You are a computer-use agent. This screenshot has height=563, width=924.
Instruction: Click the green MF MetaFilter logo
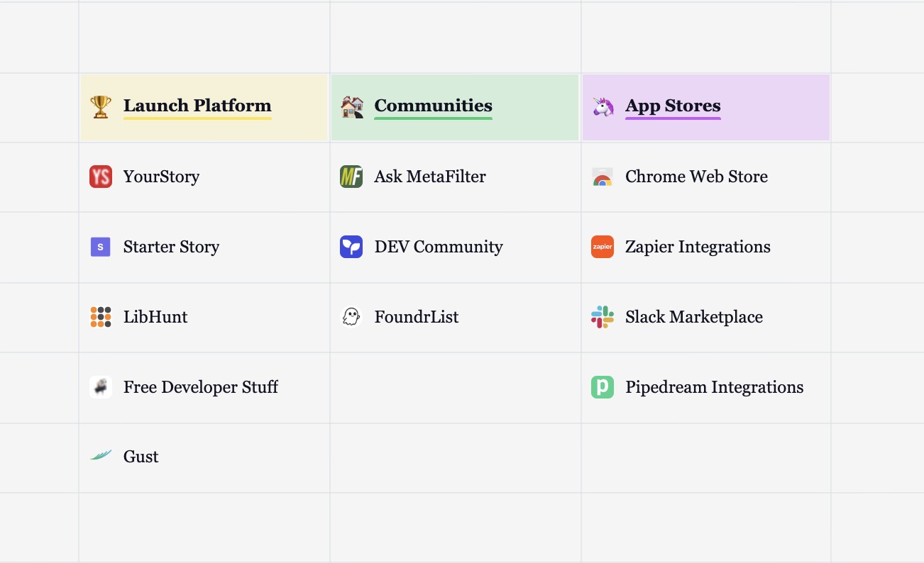pyautogui.click(x=351, y=177)
